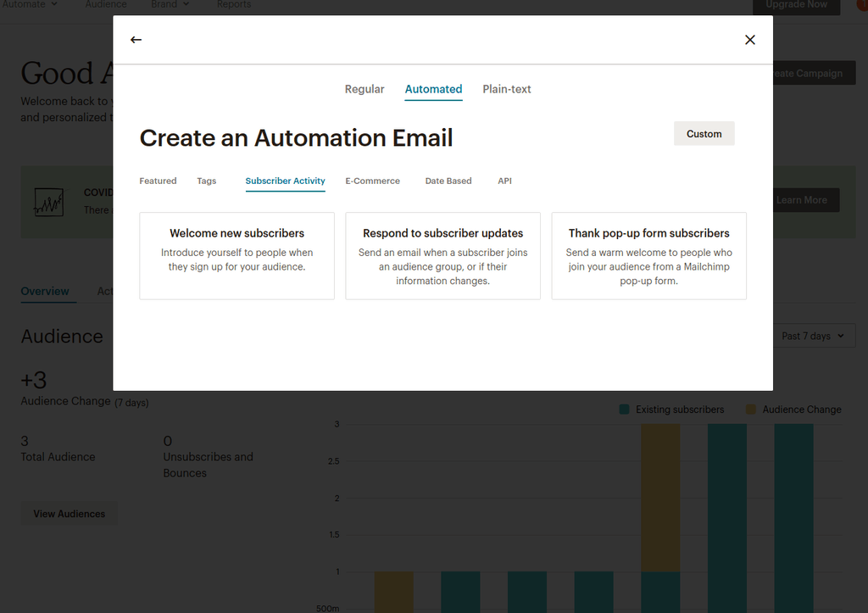This screenshot has height=613, width=868.
Task: Open the API automation category
Action: [505, 181]
